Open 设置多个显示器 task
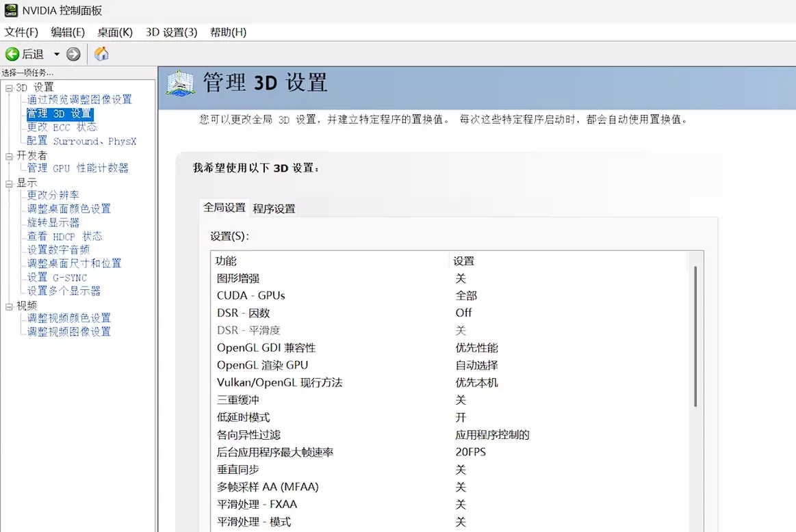 coord(64,291)
